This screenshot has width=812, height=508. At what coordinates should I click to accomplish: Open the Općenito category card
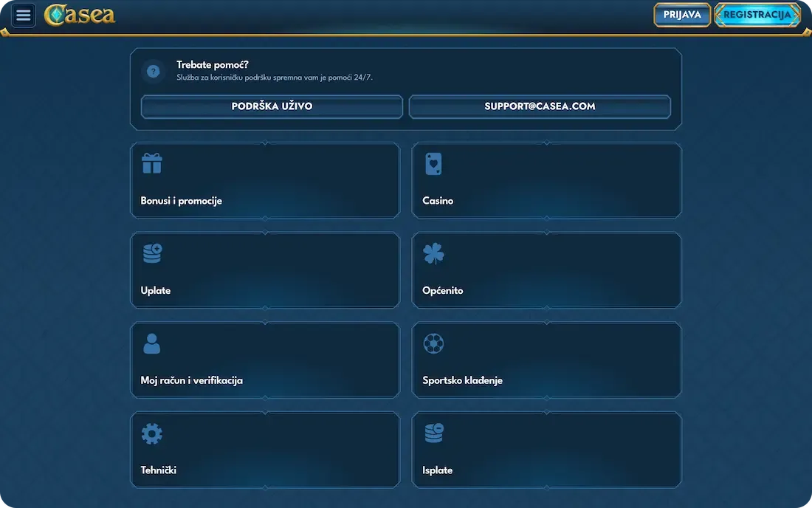(x=546, y=270)
